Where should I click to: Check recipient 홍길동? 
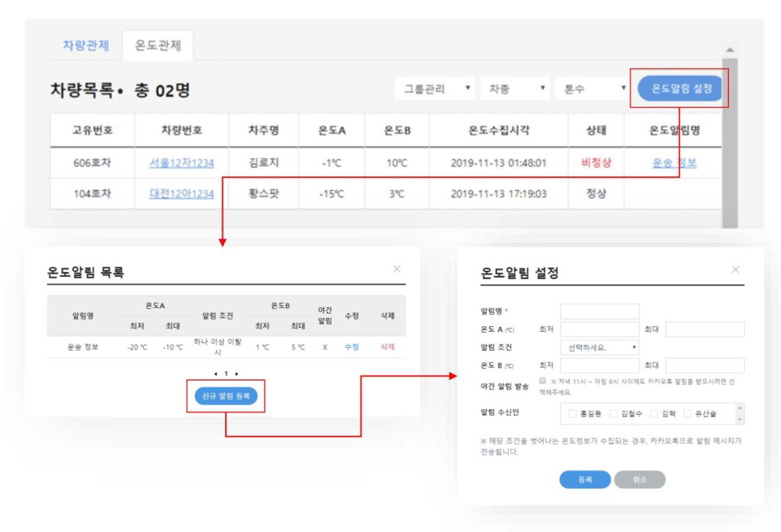tap(572, 413)
